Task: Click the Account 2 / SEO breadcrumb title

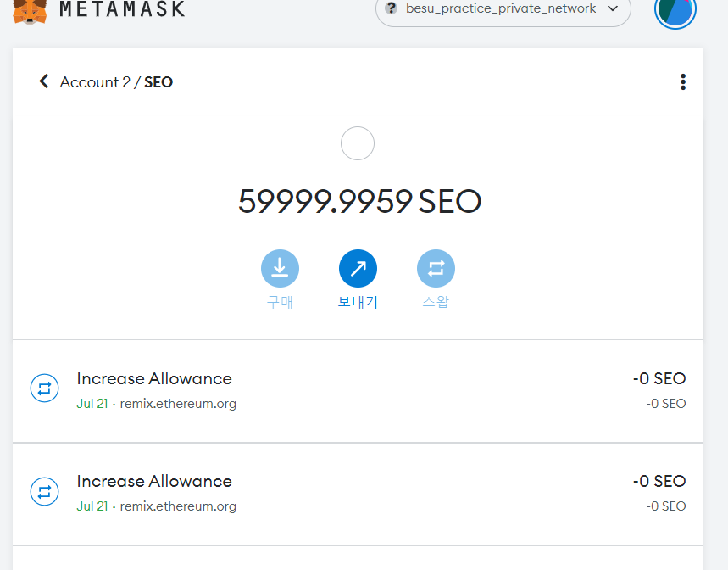Action: tap(116, 82)
